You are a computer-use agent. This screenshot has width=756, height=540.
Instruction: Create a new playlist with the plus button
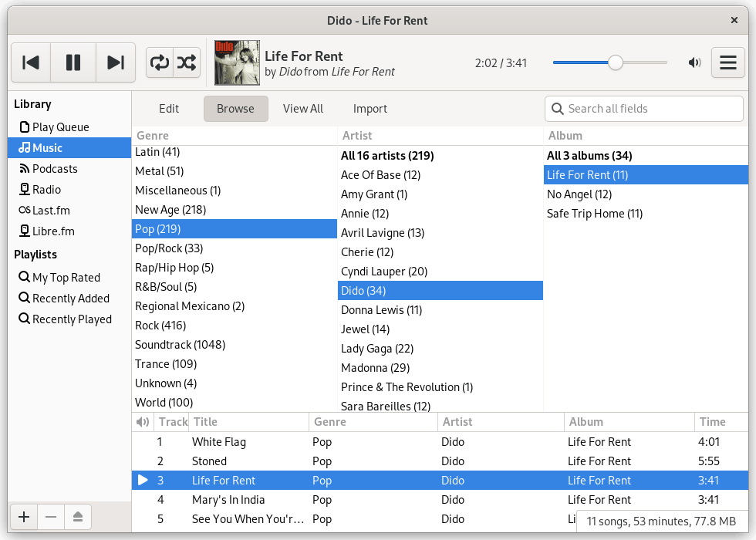[23, 517]
